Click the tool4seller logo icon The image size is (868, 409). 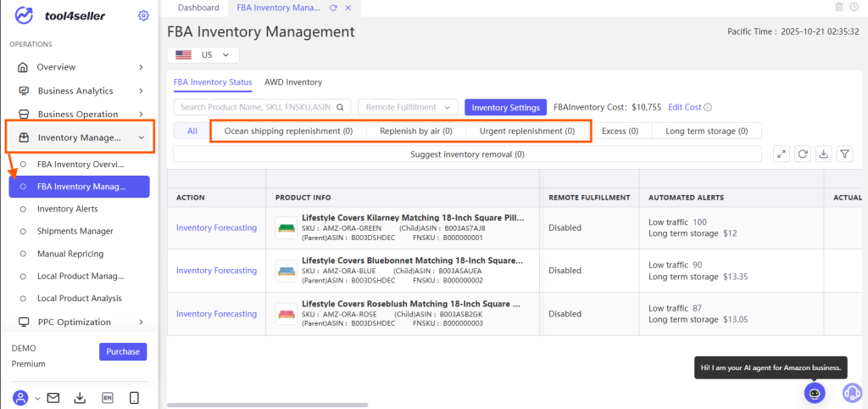[25, 16]
